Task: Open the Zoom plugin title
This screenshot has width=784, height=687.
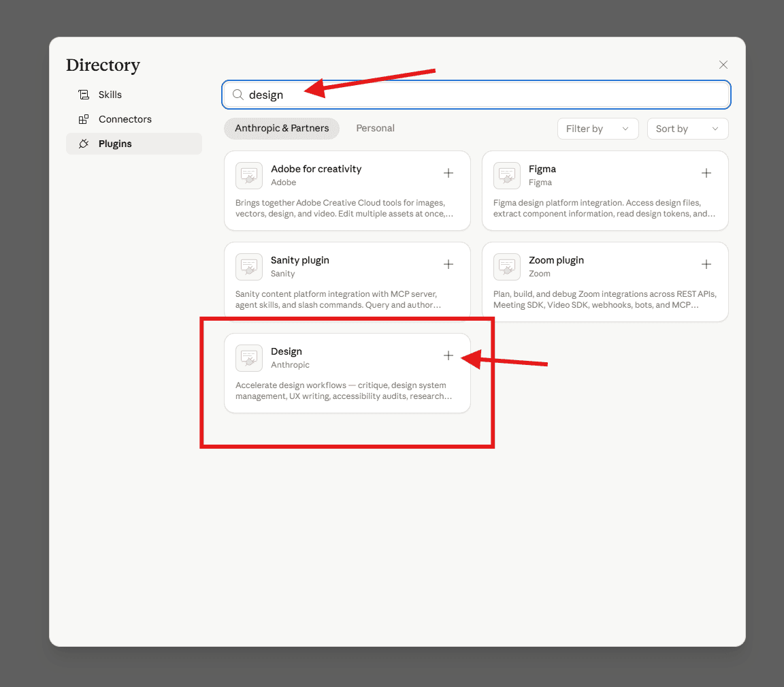Action: pyautogui.click(x=556, y=260)
